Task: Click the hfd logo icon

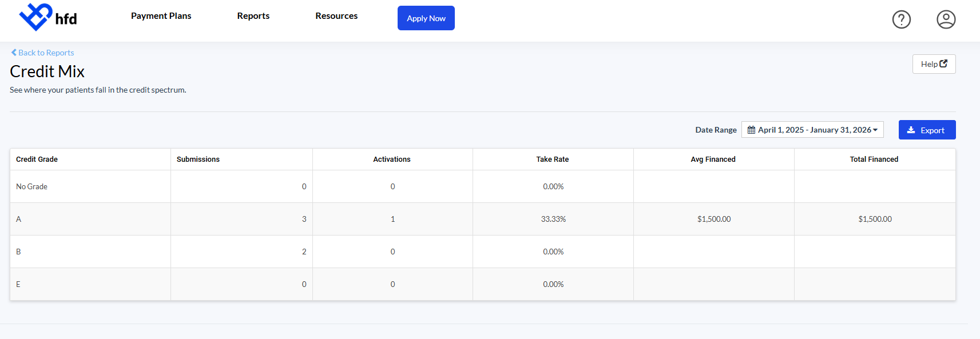Action: pyautogui.click(x=35, y=17)
